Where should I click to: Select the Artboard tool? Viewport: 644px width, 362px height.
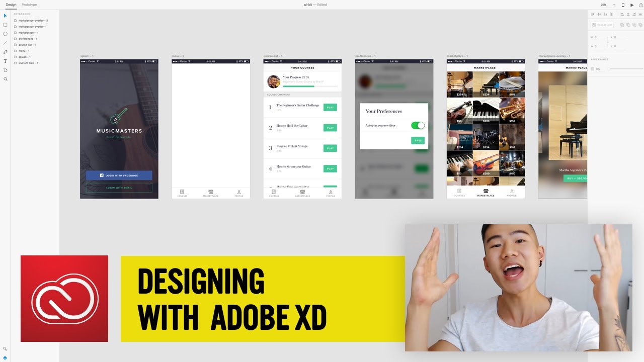coord(5,70)
